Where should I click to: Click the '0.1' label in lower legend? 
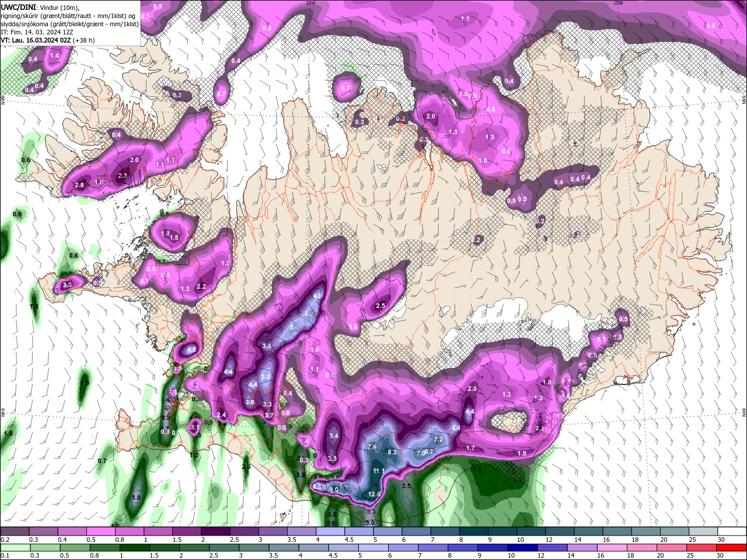tap(5, 555)
